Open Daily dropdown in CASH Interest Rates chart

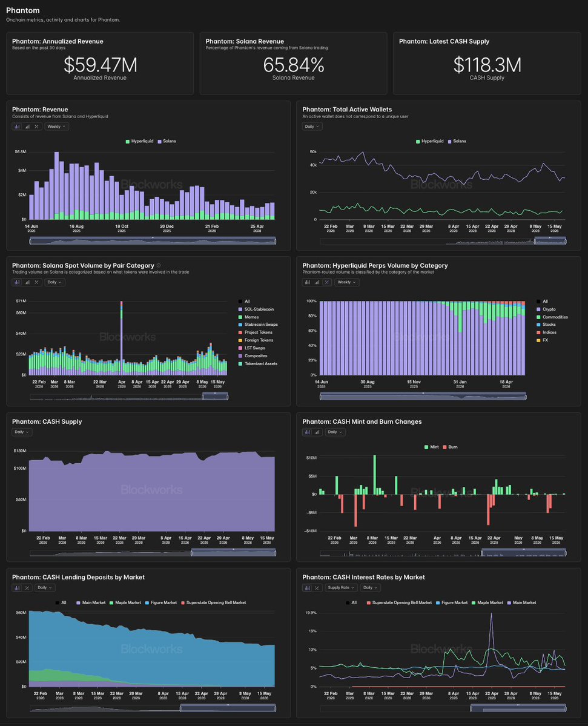[371, 587]
